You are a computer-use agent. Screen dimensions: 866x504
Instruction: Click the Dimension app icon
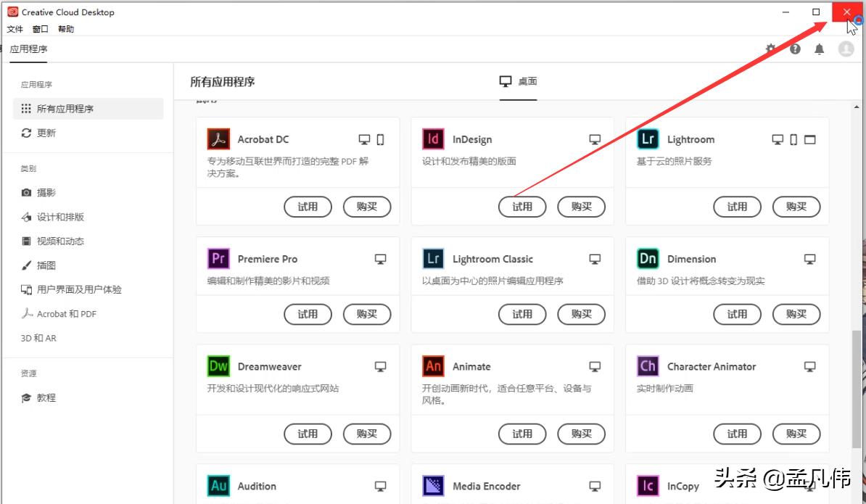648,258
